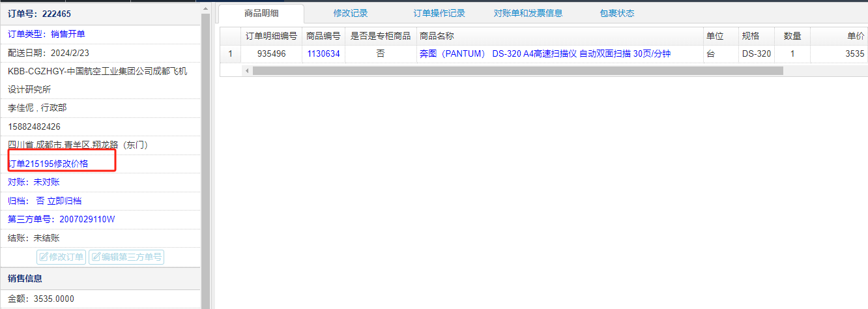Click the 修改订单 button

point(62,257)
